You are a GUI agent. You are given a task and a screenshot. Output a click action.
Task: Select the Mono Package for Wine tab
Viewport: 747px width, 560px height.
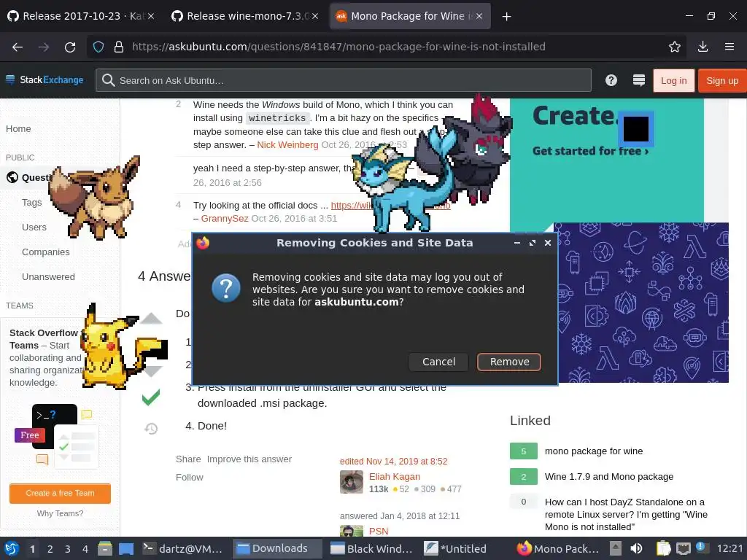pos(410,16)
